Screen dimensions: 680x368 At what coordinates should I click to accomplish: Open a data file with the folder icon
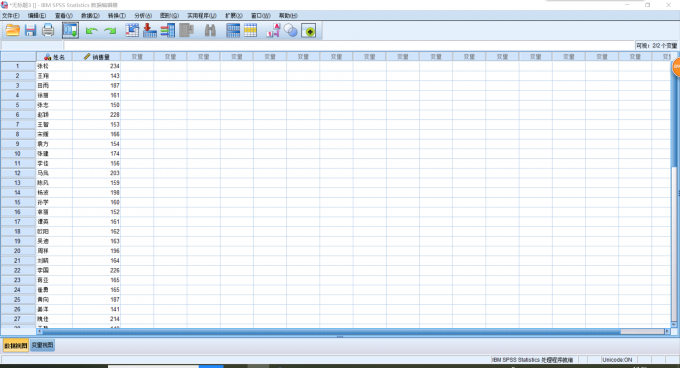(13, 31)
